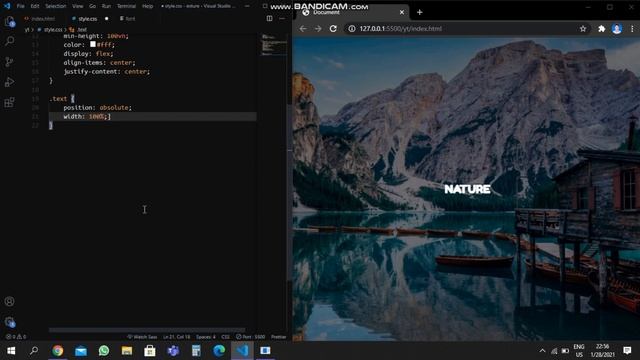Open the Windows Start menu
Image resolution: width=640 pixels, height=360 pixels.
click(11, 351)
